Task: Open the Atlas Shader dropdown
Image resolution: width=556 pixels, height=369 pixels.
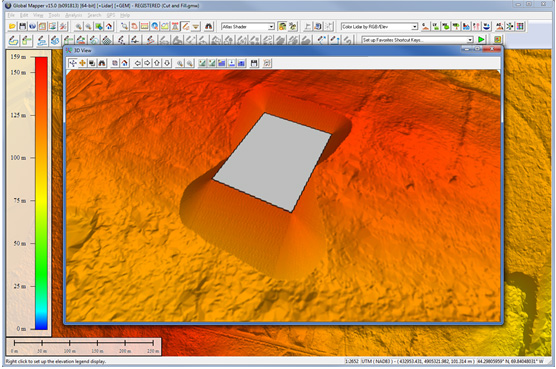Action: click(x=248, y=27)
